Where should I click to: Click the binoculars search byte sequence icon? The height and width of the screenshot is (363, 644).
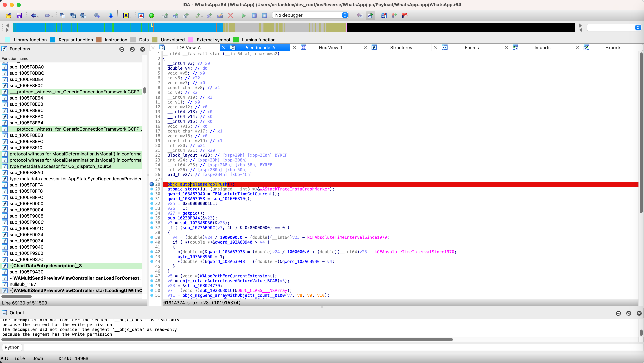coord(83,16)
